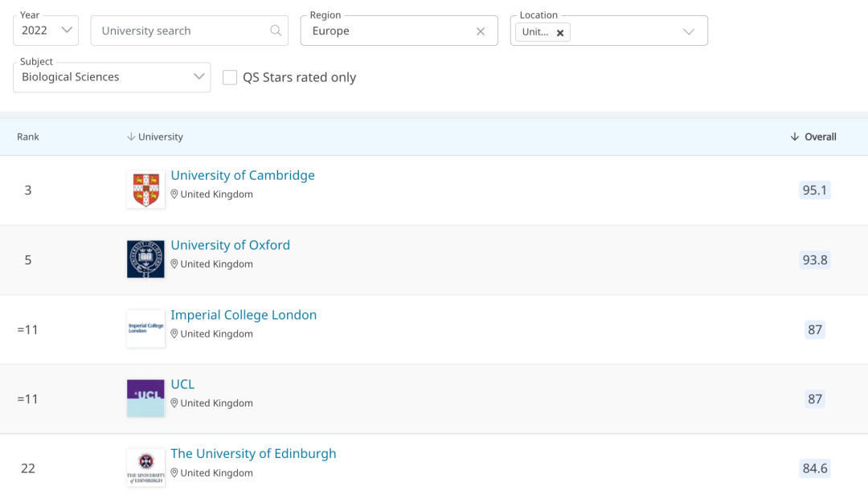Screen dimensions: 868x503
Task: Open the UCL university link
Action: [x=182, y=384]
